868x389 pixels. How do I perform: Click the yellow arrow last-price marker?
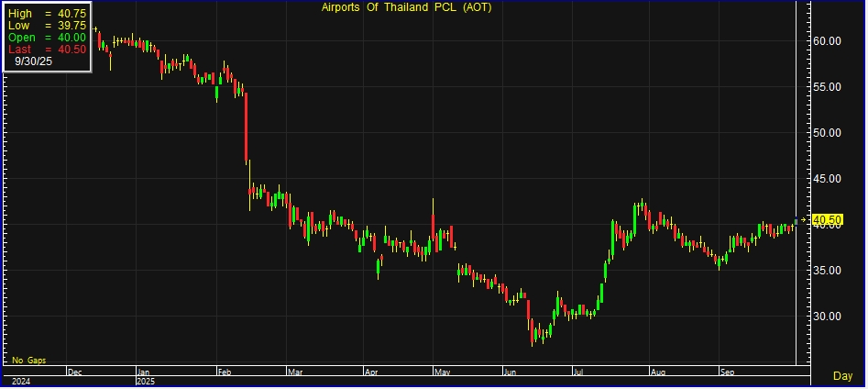point(803,220)
